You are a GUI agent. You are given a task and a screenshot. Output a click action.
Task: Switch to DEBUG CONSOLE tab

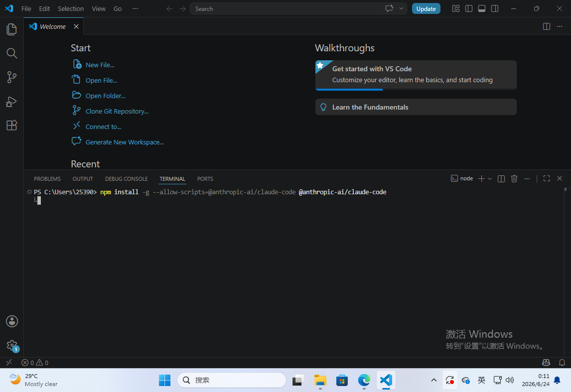(127, 179)
